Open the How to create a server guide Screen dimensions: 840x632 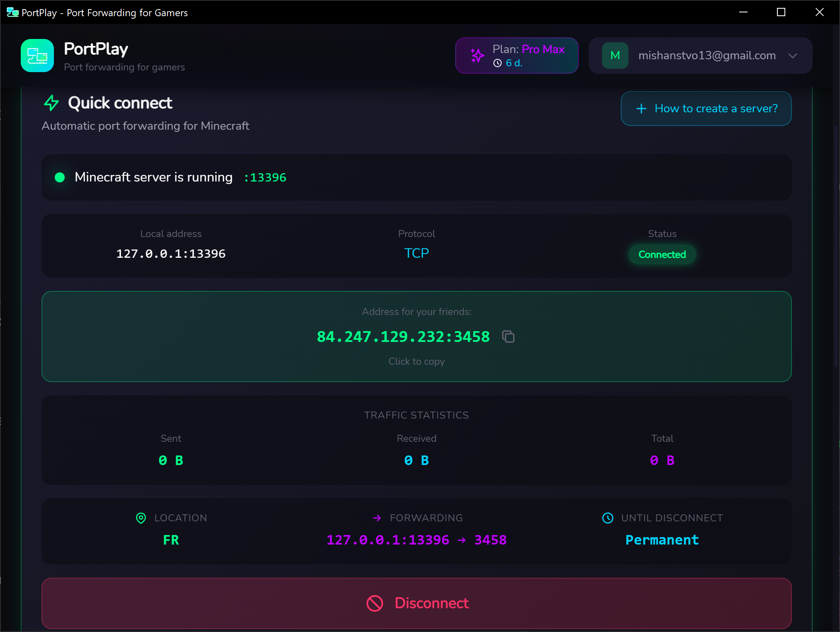pos(706,109)
